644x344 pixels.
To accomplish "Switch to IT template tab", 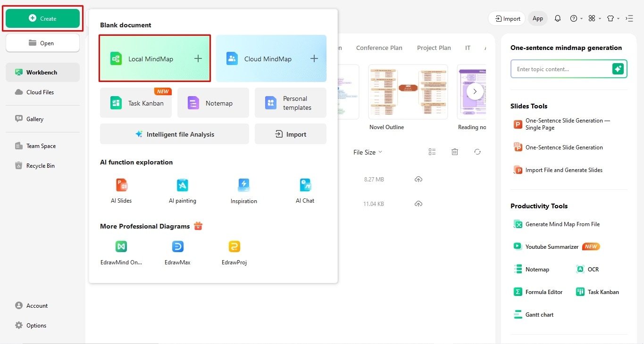I will [468, 48].
